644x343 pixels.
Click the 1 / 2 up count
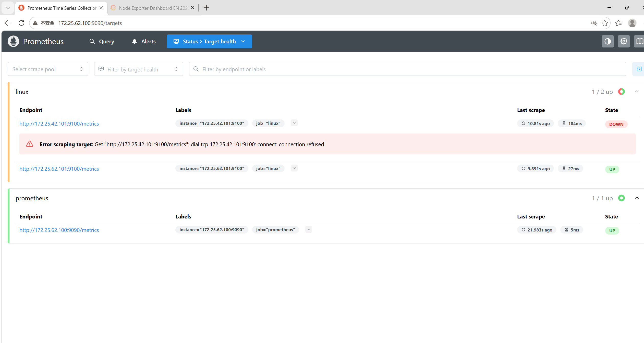coord(602,92)
